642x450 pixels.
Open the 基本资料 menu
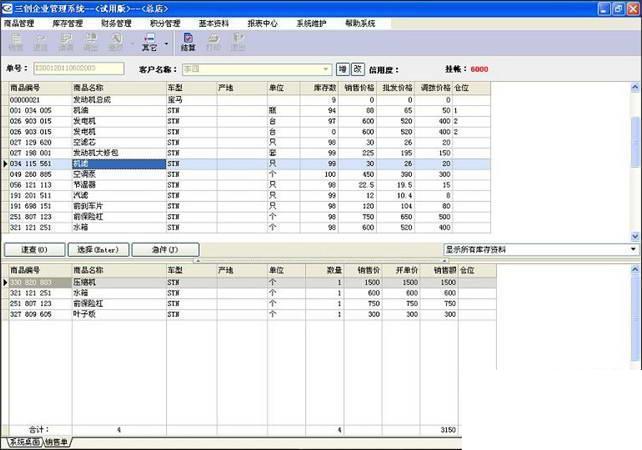click(214, 23)
